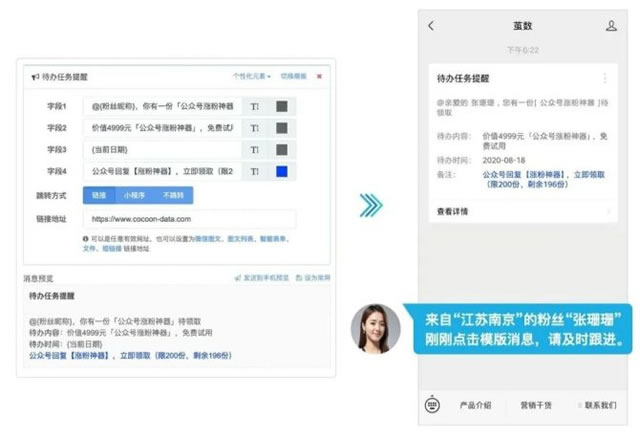Expand the 个性化元素 dropdown
640x439 pixels.
tap(251, 76)
